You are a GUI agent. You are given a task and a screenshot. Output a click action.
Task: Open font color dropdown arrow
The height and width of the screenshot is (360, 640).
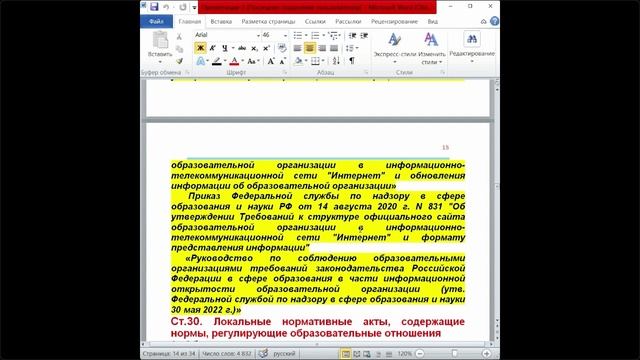242,61
